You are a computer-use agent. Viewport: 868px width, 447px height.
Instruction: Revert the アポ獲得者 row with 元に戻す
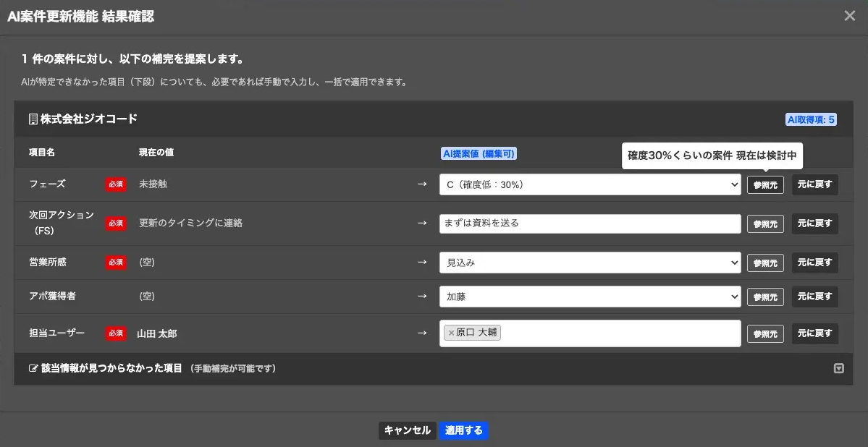click(815, 297)
